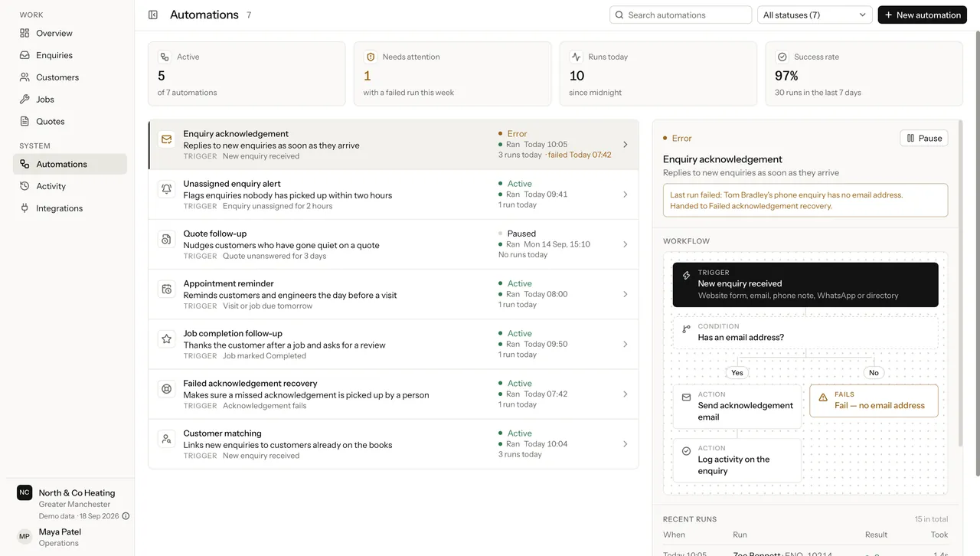This screenshot has width=980, height=556.
Task: Click the failed Today 07:42 text
Action: [x=580, y=155]
